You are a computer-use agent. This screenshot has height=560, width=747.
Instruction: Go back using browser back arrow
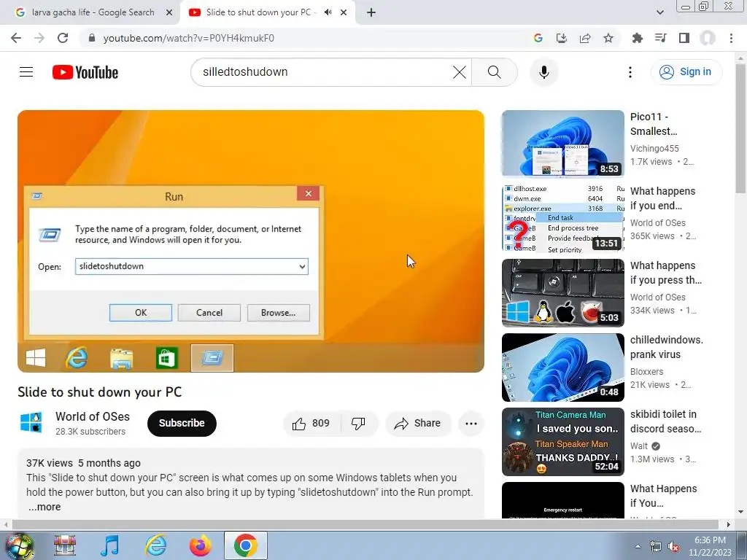(x=16, y=38)
